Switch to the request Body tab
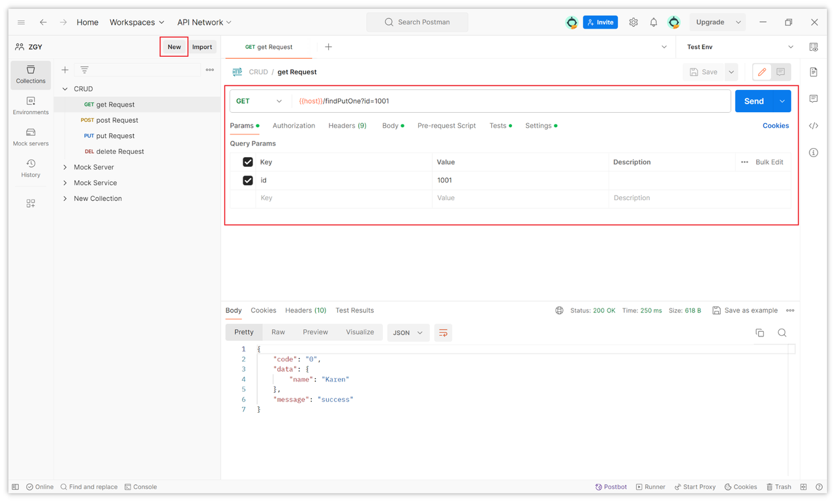Viewport: 835px width, 504px height. [393, 126]
